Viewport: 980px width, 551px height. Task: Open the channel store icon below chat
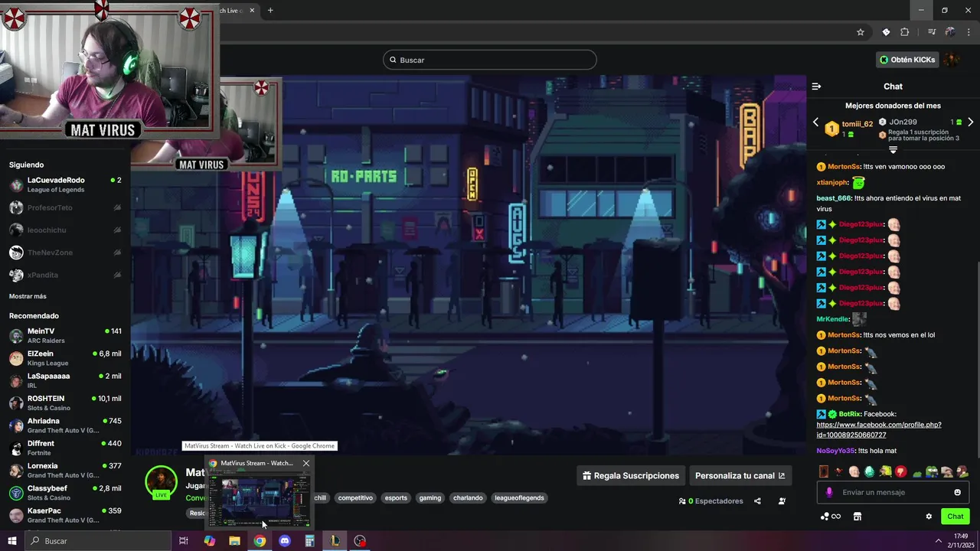[857, 517]
